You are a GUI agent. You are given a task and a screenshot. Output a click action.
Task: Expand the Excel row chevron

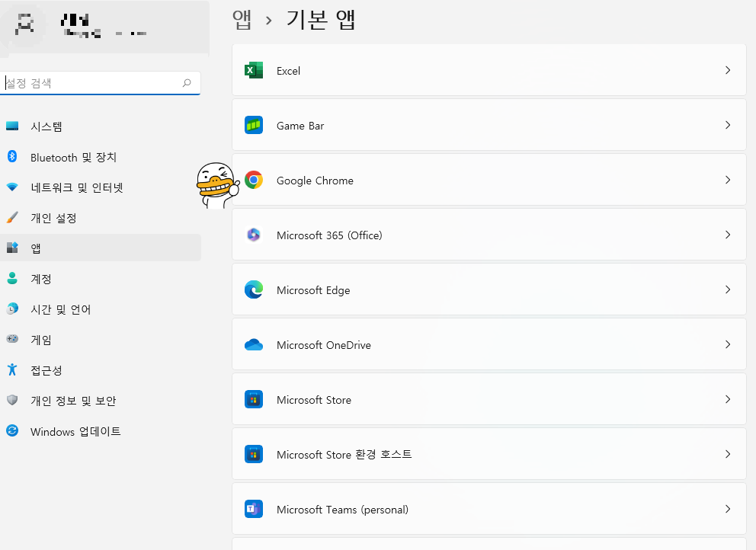(x=728, y=70)
